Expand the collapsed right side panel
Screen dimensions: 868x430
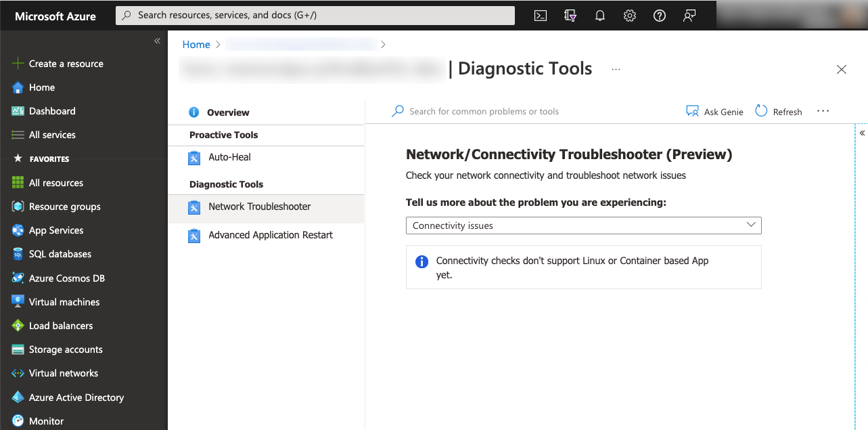coord(862,133)
